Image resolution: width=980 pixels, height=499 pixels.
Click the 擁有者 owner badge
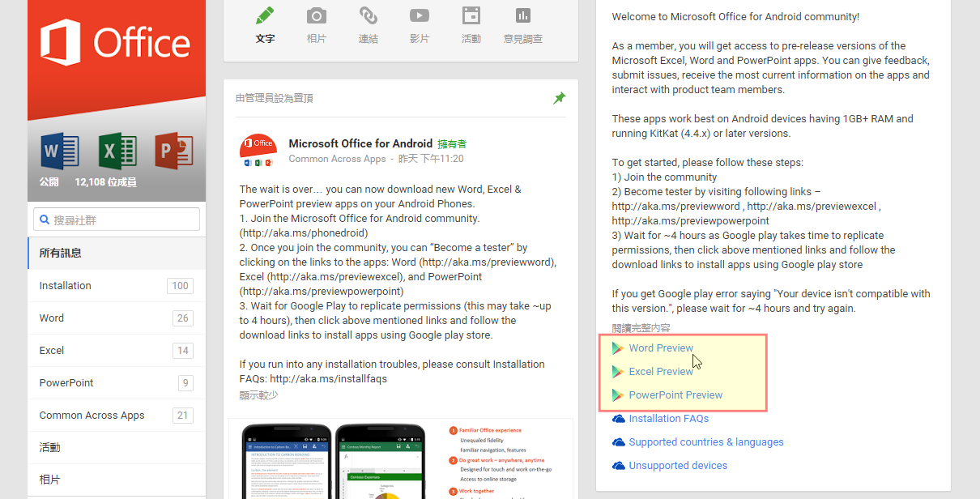pyautogui.click(x=452, y=143)
